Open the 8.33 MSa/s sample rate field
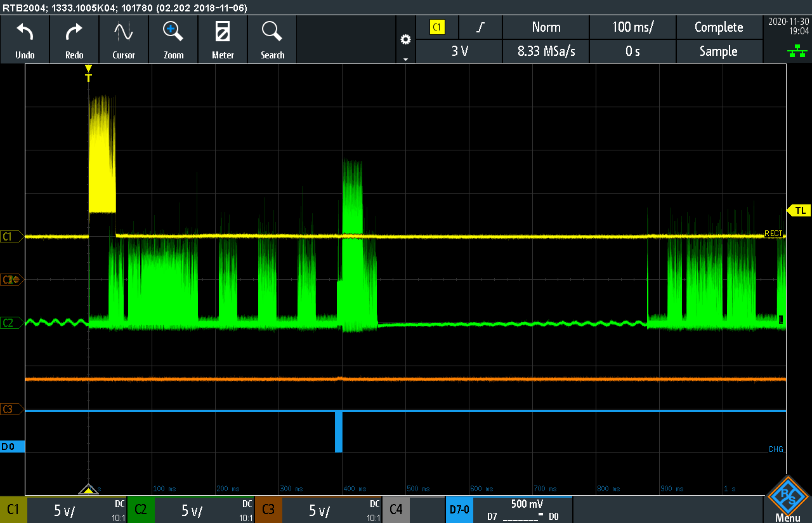Image resolution: width=812 pixels, height=523 pixels. [x=546, y=51]
